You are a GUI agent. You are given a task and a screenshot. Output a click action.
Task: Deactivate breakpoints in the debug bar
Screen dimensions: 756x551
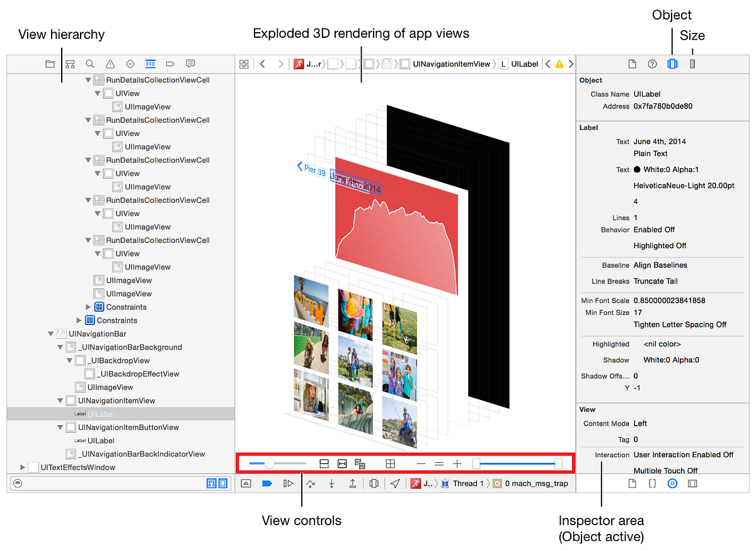click(x=266, y=483)
